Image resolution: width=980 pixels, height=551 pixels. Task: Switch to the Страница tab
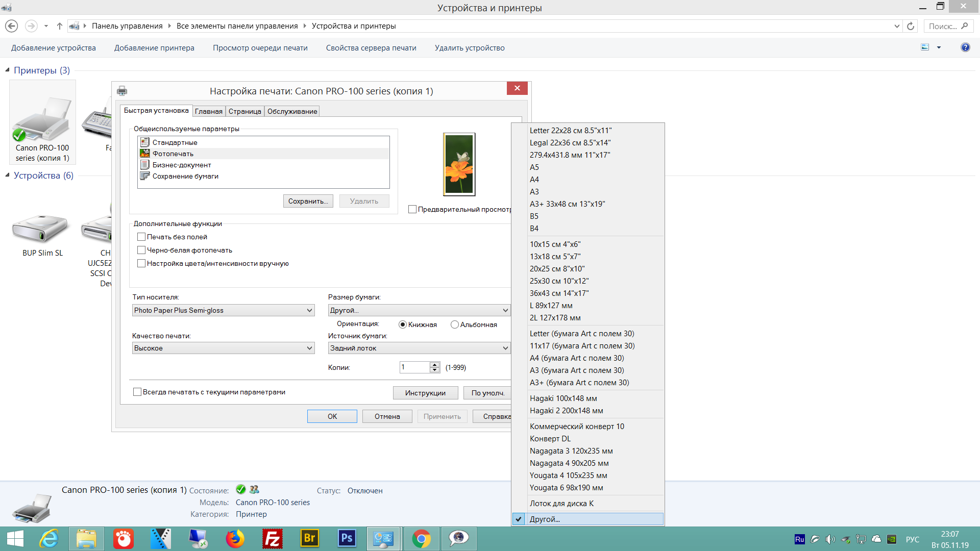point(245,111)
